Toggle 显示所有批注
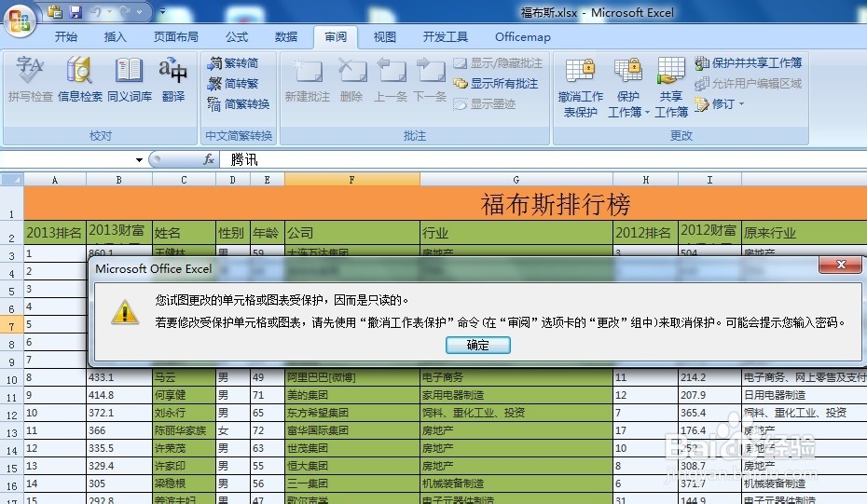 (495, 84)
